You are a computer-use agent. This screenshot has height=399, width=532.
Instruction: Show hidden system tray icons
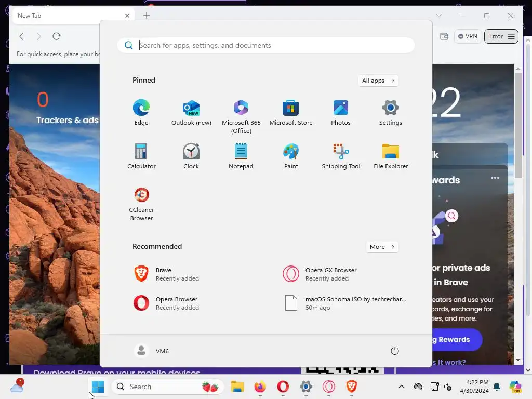pos(402,387)
